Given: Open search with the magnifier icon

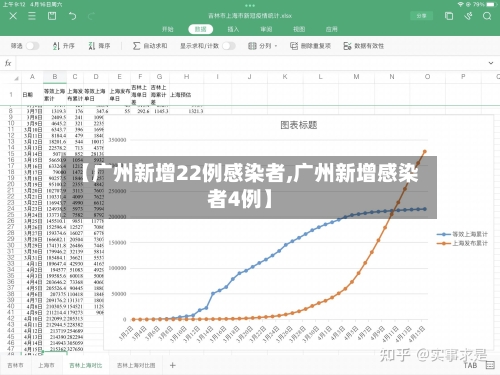Looking at the screenshot, I should click(x=487, y=16).
